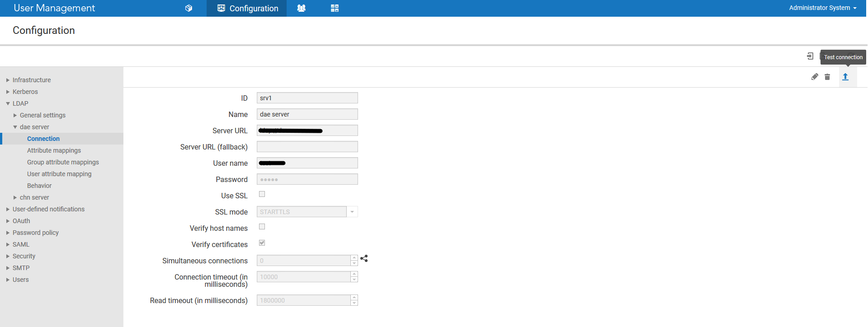Click the ID field containing srv1
This screenshot has height=327, width=868.
307,98
